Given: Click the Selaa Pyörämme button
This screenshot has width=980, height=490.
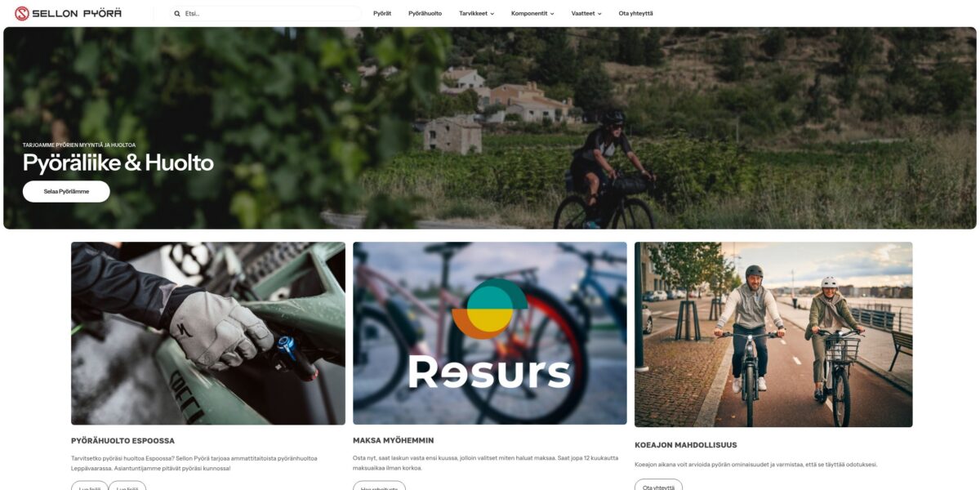Looking at the screenshot, I should click(66, 191).
